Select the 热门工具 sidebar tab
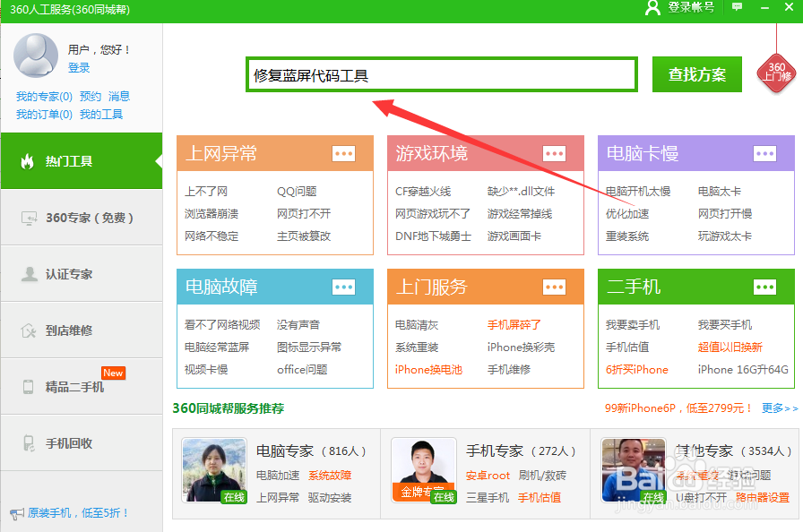The image size is (803, 532). [x=82, y=161]
